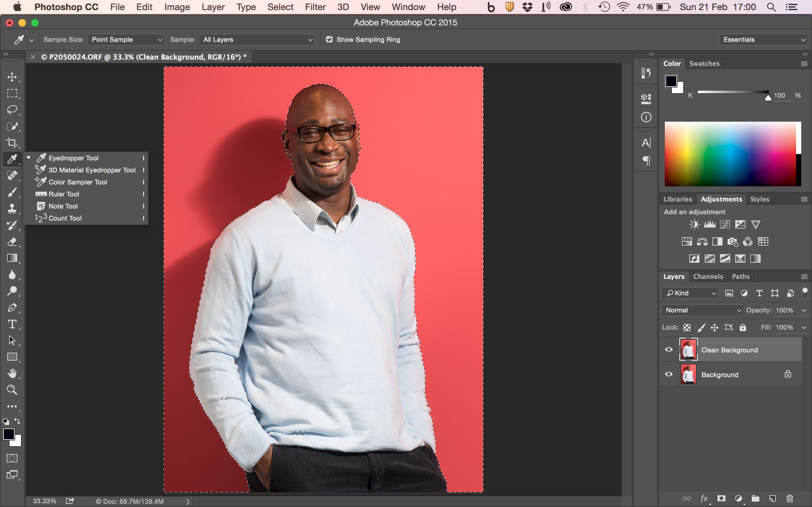This screenshot has height=507, width=812.
Task: Hide the Clean Background layer
Action: coord(669,350)
